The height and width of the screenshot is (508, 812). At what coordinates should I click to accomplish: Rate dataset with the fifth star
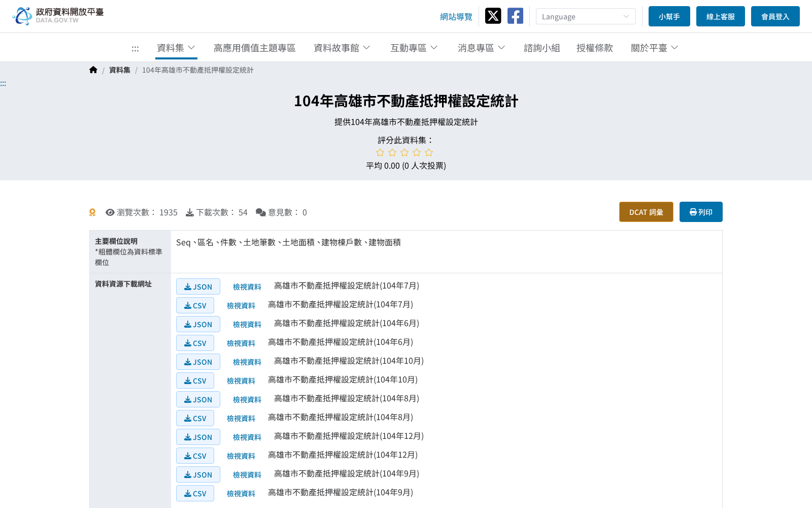click(429, 152)
